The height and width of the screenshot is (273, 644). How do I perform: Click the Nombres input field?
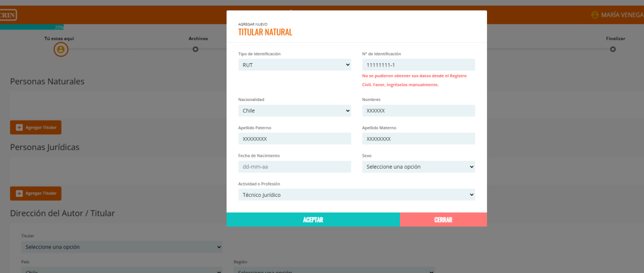click(419, 111)
